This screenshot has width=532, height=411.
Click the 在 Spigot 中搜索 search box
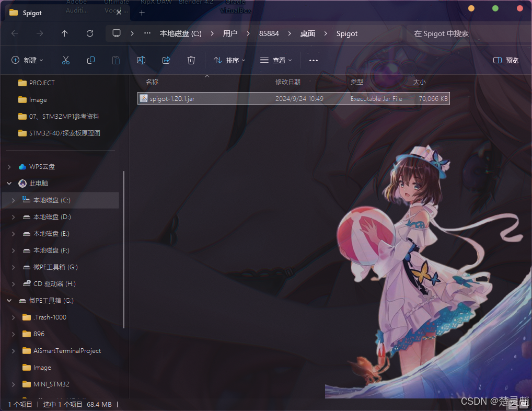pos(469,33)
